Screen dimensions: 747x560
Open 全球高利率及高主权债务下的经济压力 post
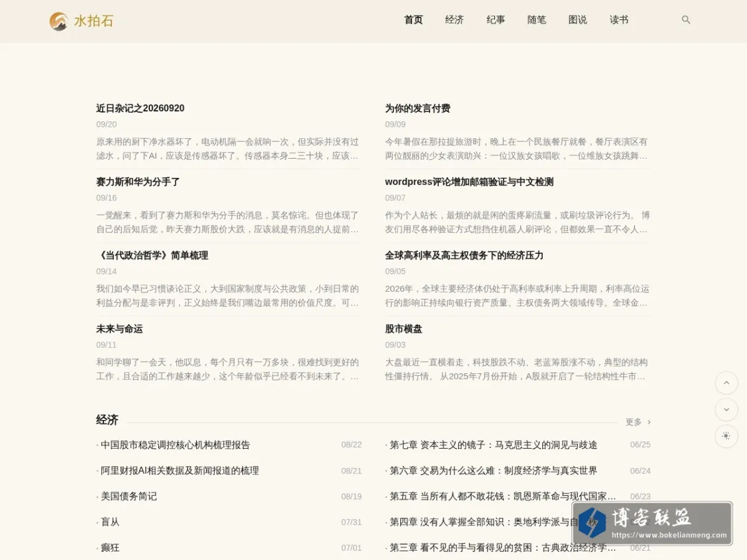(464, 255)
